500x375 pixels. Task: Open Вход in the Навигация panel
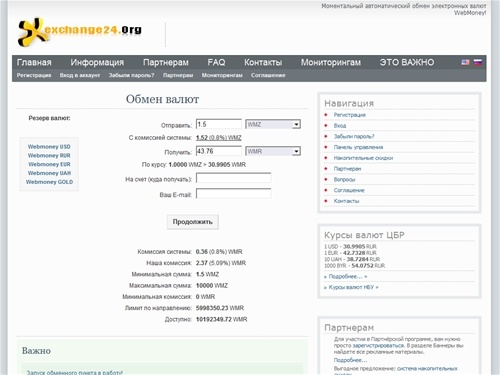point(340,126)
